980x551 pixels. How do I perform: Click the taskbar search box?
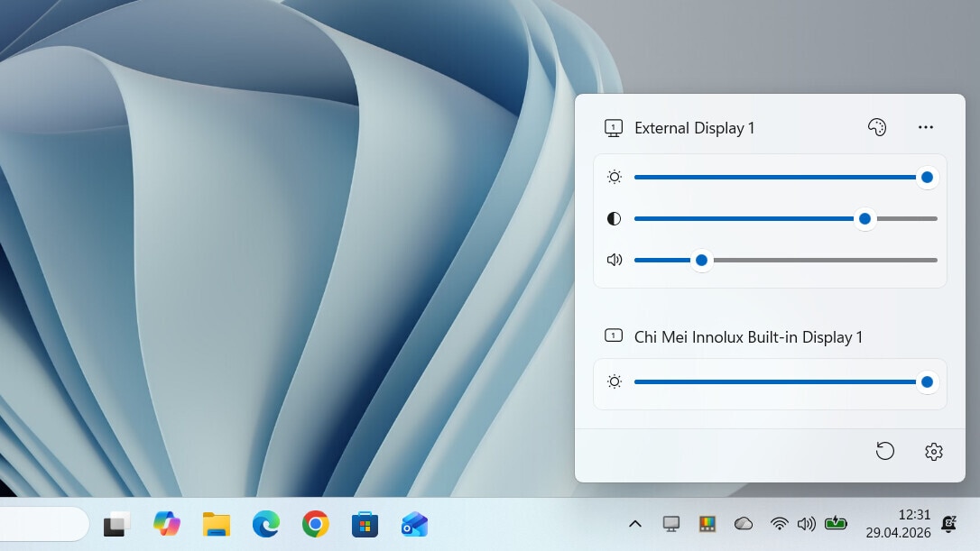tap(43, 524)
